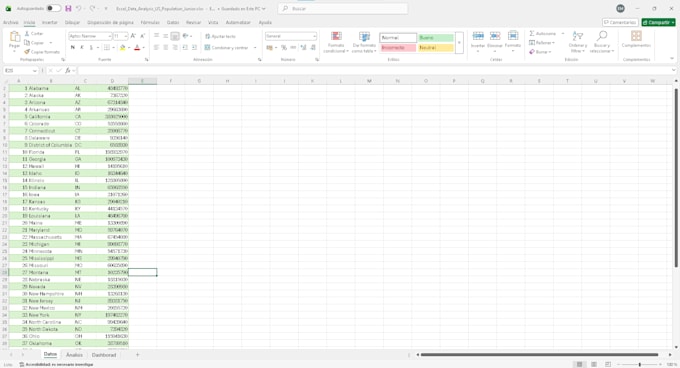The height and width of the screenshot is (368, 680).
Task: Click the green Compartir button
Action: (658, 23)
